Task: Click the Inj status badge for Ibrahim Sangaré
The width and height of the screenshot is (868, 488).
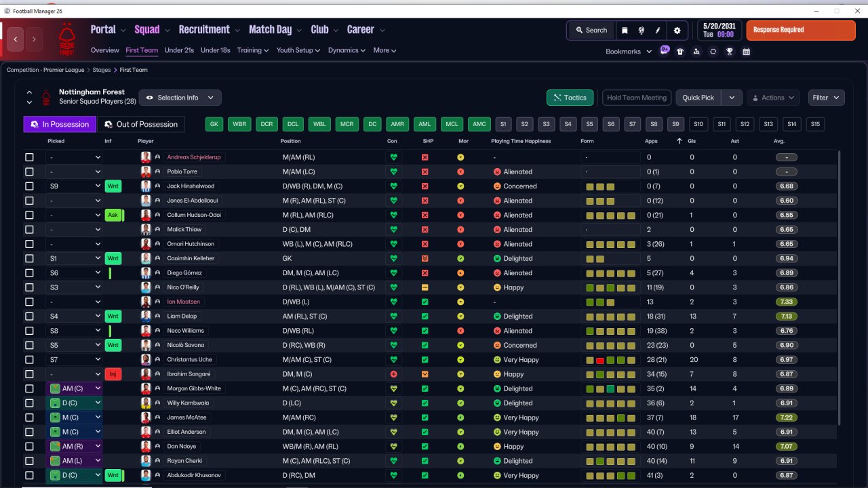Action: pos(113,374)
